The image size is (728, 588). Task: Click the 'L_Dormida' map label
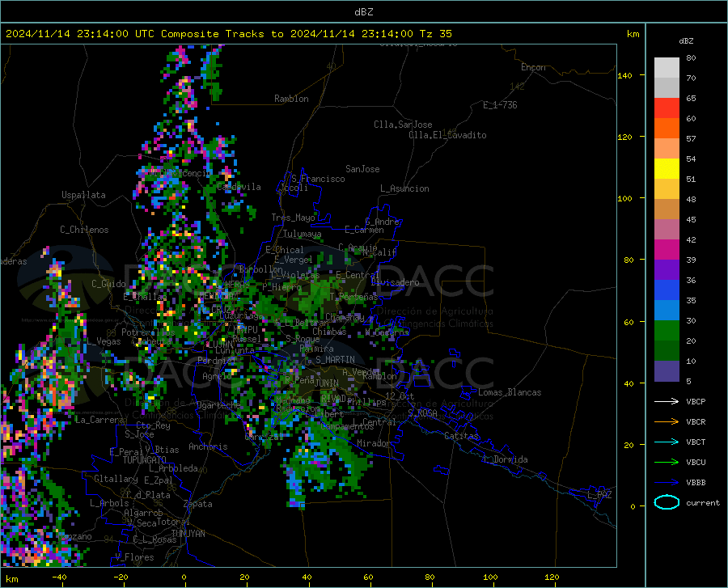(506, 459)
